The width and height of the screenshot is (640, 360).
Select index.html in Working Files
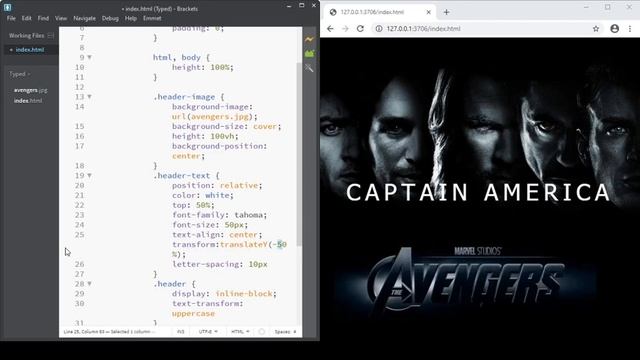click(x=30, y=50)
